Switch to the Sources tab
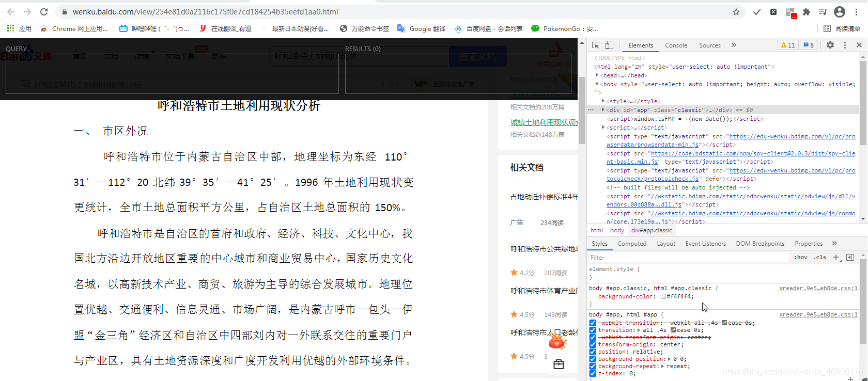This screenshot has width=868, height=381. coord(709,45)
